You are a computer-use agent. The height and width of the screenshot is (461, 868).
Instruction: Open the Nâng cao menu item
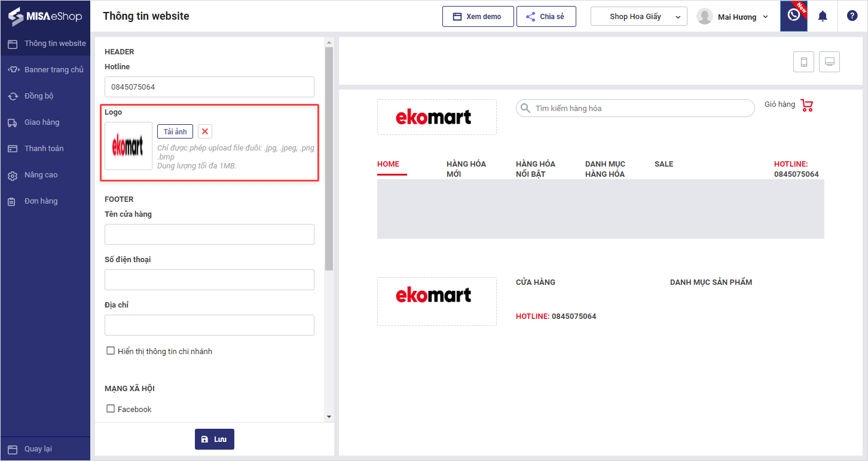45,175
